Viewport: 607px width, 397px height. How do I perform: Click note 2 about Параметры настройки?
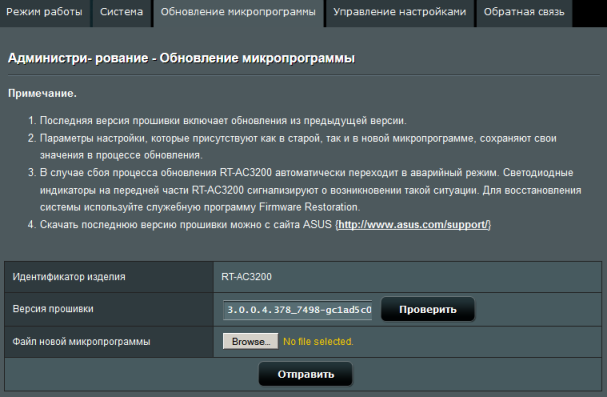click(x=298, y=147)
